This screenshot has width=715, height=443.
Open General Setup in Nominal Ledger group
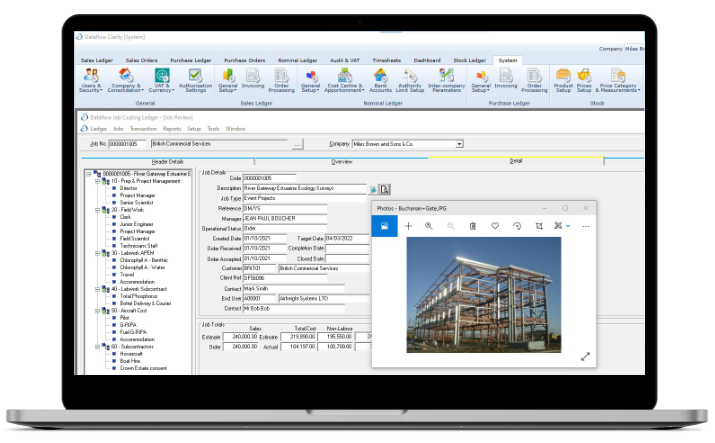[x=310, y=80]
